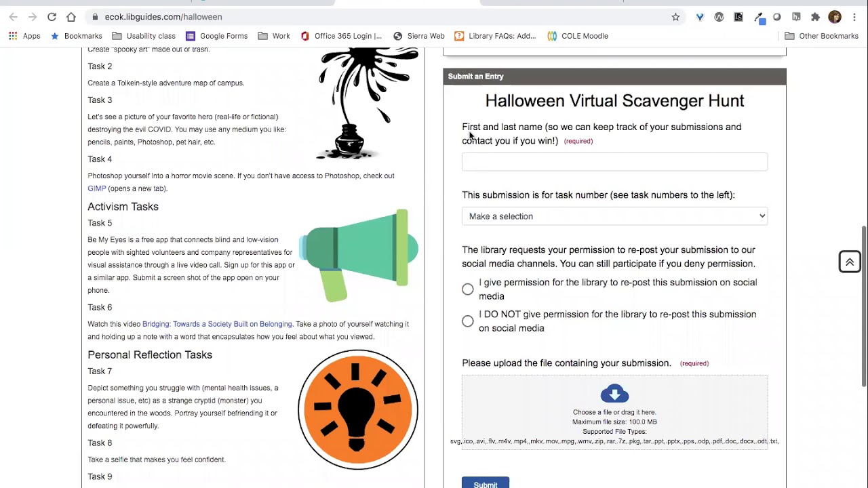Expand the Other Bookmarks folder
868x488 pixels.
tap(821, 36)
